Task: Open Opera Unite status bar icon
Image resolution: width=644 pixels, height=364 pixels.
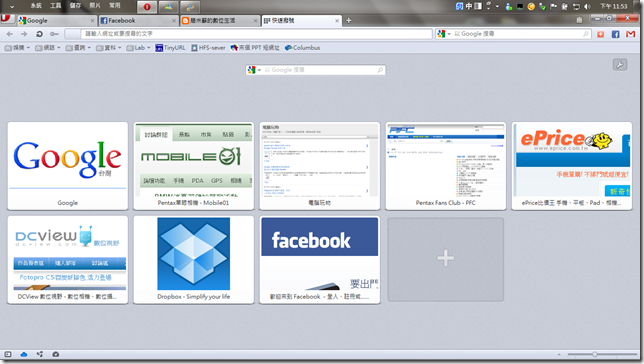Action: pyautogui.click(x=40, y=354)
